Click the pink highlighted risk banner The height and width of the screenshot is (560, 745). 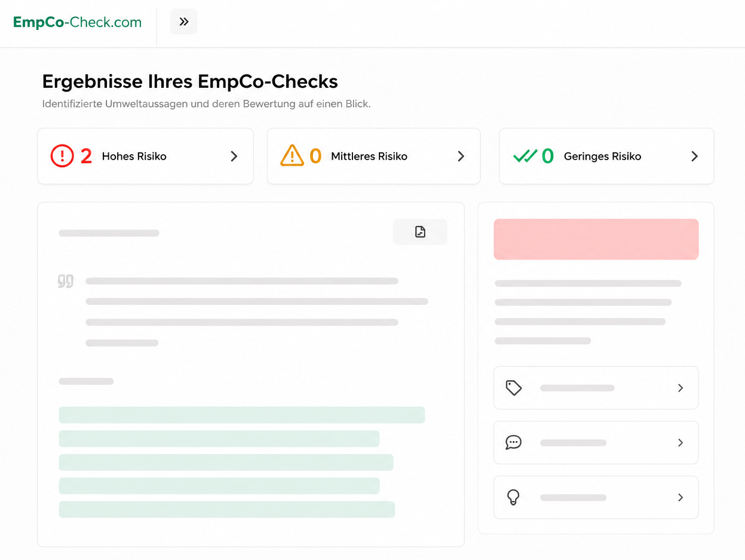[x=596, y=239]
